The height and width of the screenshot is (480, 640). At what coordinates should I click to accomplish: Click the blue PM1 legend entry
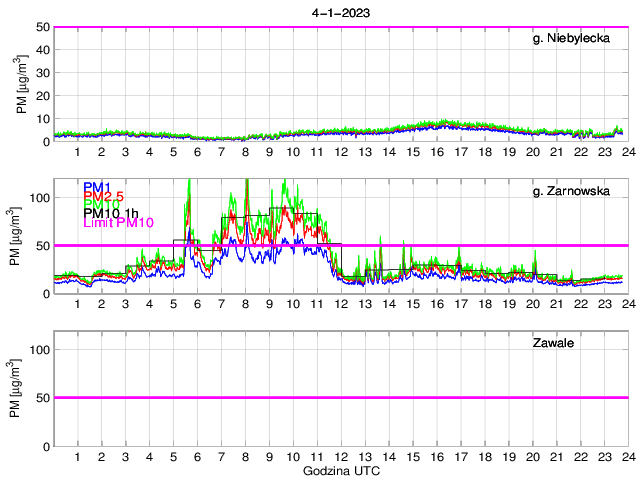(97, 187)
